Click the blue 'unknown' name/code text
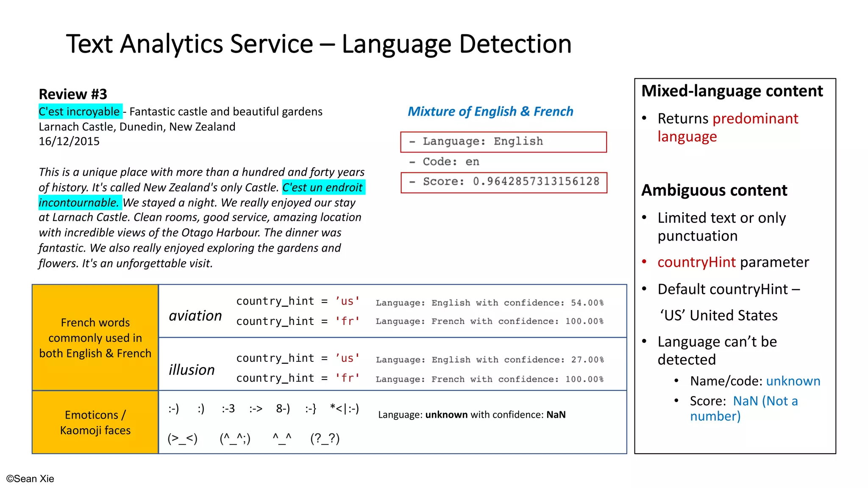Image resolution: width=868 pixels, height=488 pixels. pyautogui.click(x=793, y=381)
